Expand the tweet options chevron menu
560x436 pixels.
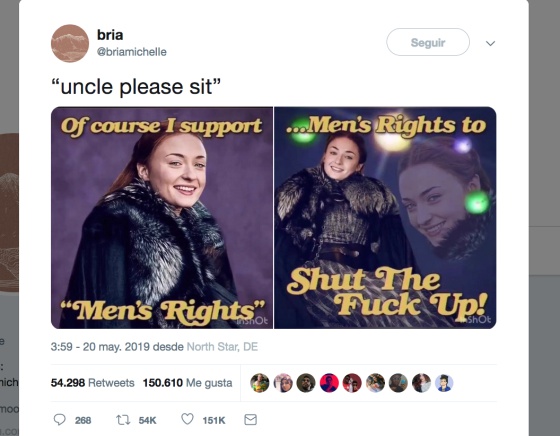coord(490,43)
